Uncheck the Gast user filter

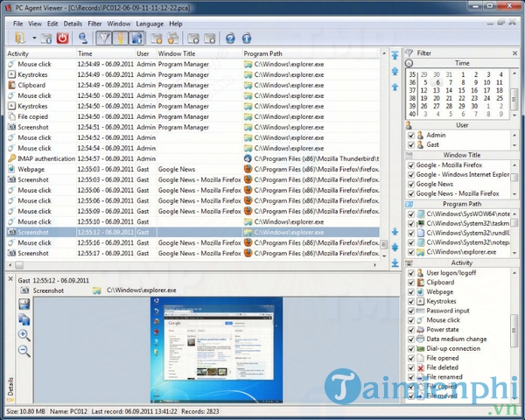click(x=411, y=145)
